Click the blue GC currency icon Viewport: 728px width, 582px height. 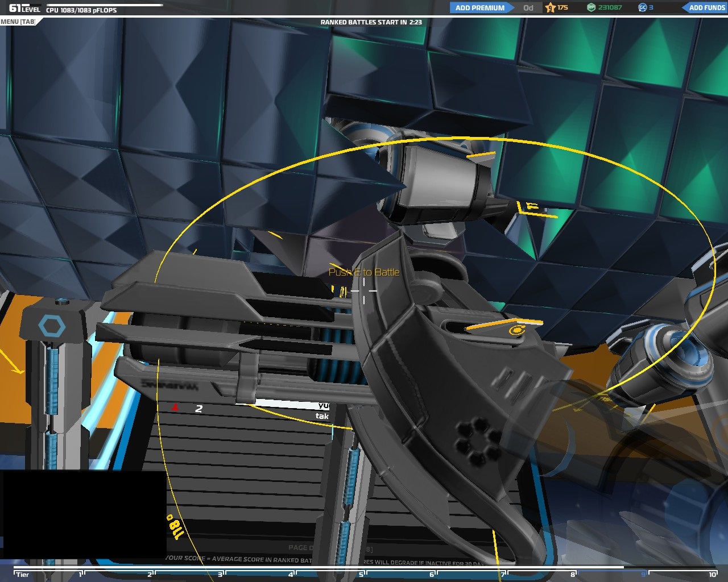643,7
